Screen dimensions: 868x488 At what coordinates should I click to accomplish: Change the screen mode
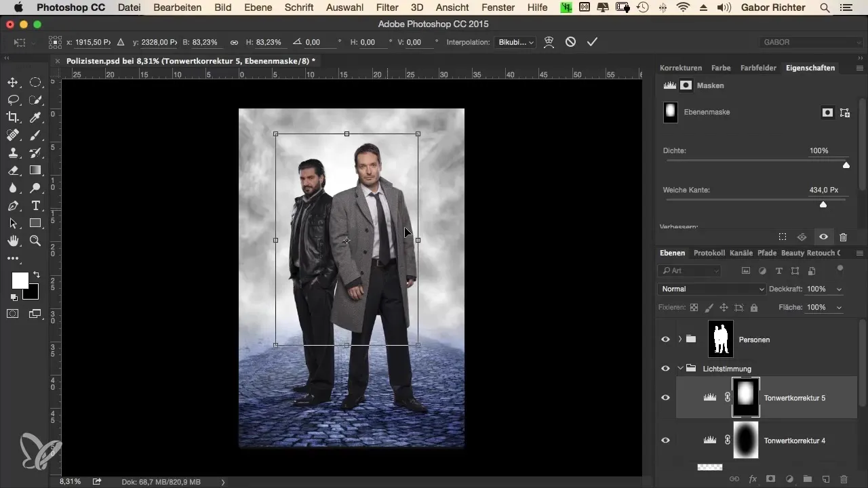tap(35, 314)
